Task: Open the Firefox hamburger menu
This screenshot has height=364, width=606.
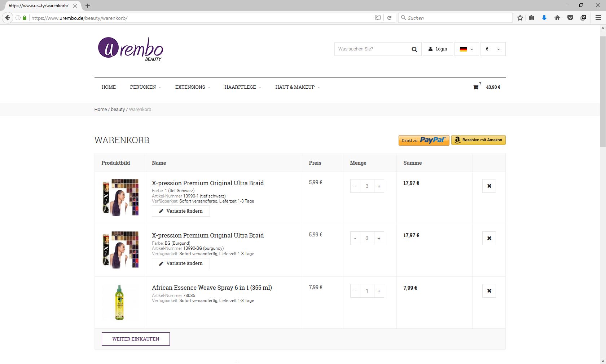Action: click(598, 18)
